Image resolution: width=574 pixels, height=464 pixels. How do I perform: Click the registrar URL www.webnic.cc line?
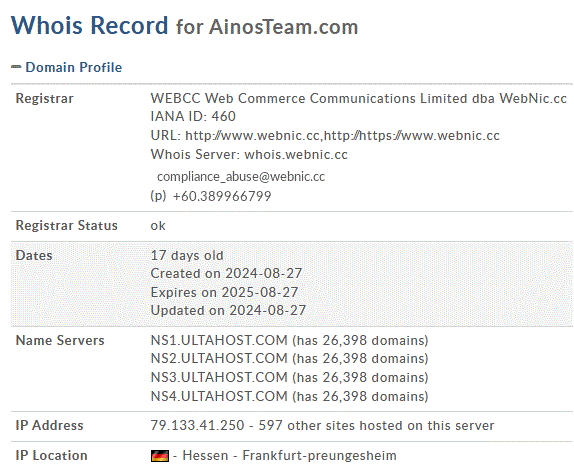click(325, 135)
